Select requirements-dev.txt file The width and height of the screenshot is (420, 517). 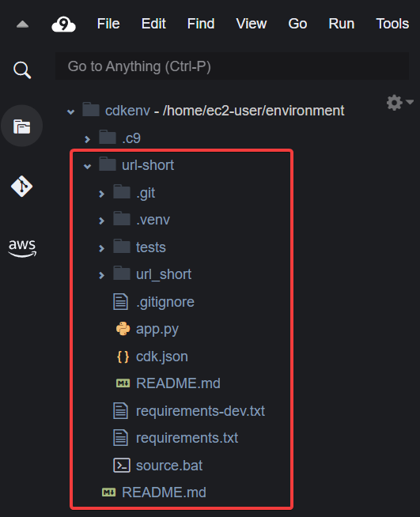click(200, 411)
